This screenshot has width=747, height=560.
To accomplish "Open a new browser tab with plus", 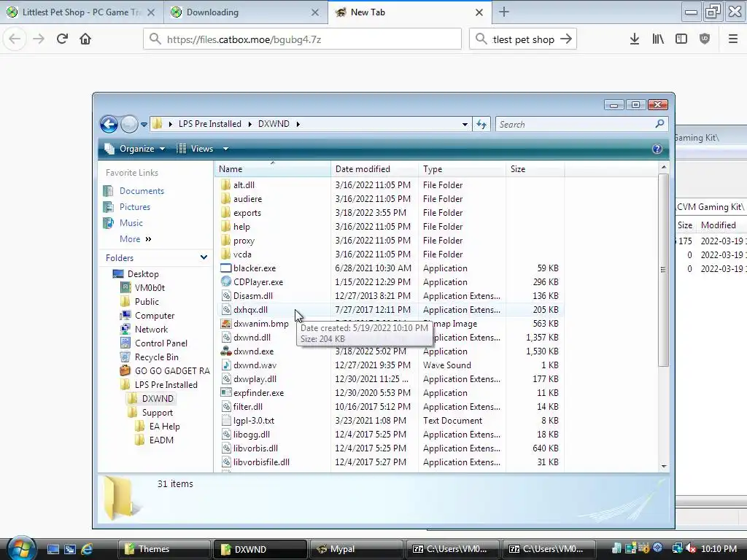I will (504, 12).
